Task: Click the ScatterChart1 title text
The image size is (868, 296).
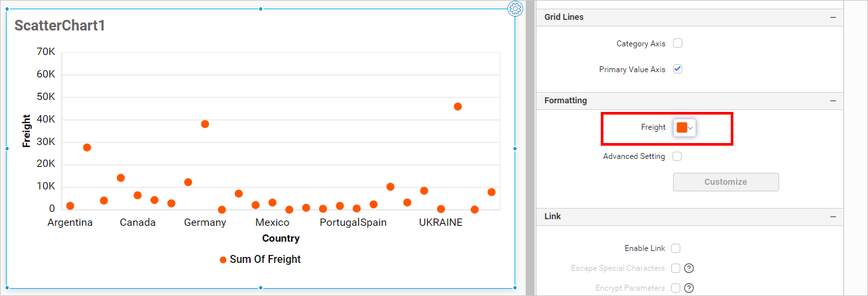Action: [60, 26]
